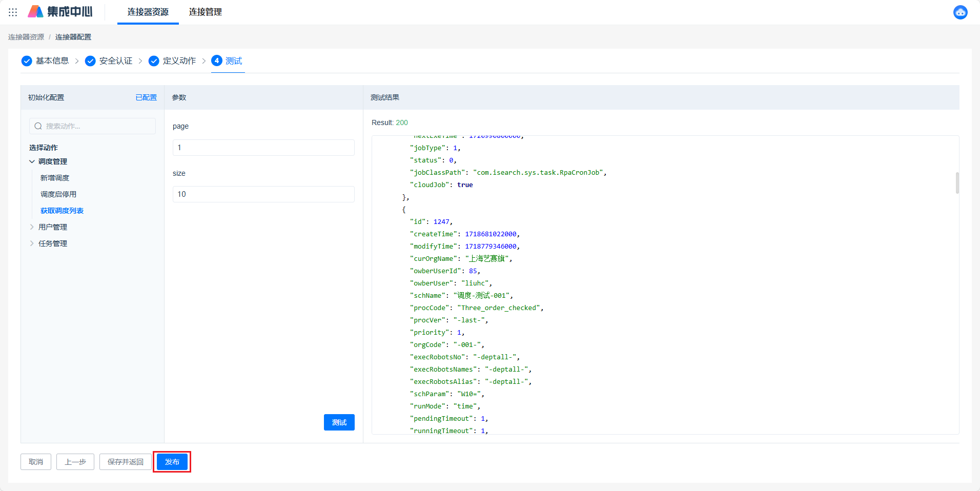Select the 任务管理 tree node

point(53,243)
